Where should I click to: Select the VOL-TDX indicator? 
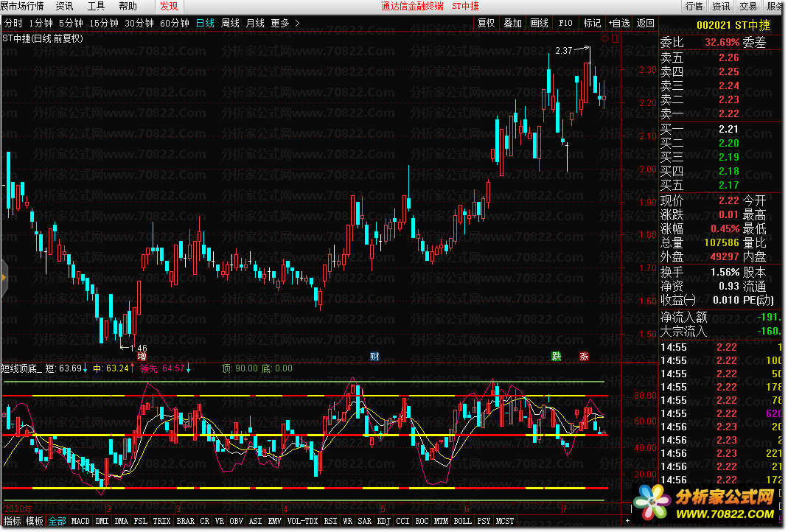[x=302, y=521]
